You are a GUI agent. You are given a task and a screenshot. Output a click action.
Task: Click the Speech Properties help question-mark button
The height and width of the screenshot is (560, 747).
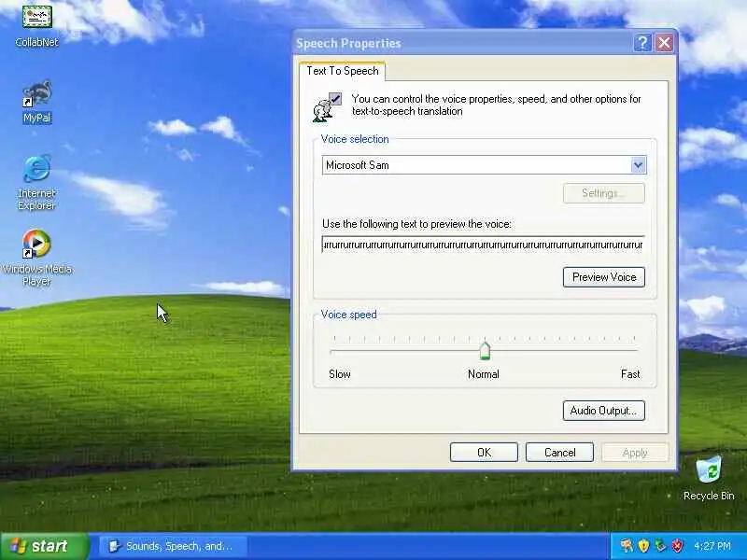point(642,43)
